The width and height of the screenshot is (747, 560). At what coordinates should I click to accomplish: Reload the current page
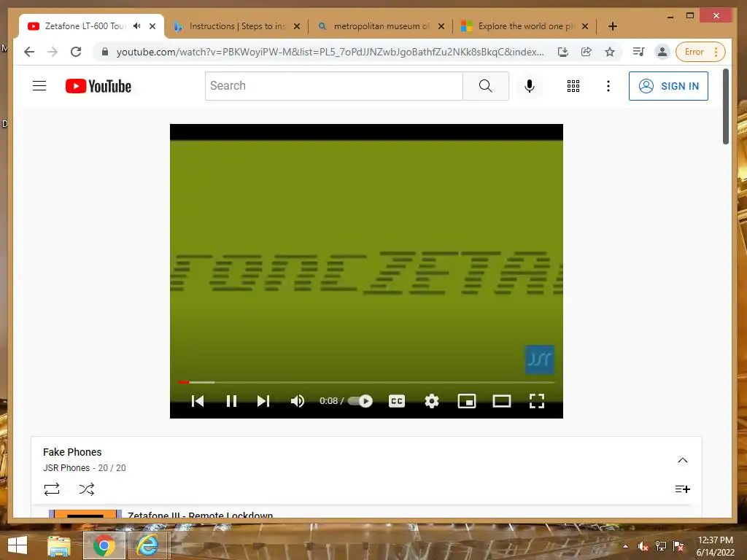(x=76, y=52)
